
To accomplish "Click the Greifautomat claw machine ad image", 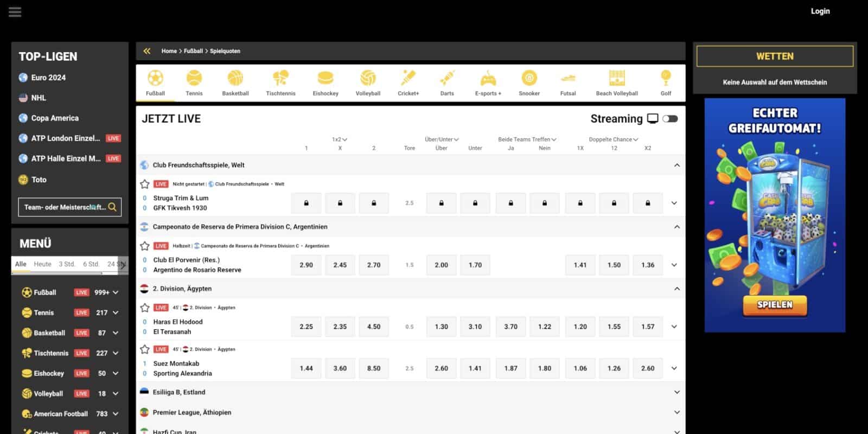I will tap(775, 215).
